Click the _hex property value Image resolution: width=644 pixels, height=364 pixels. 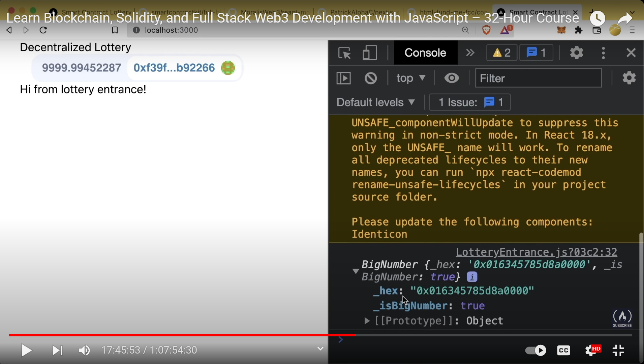472,291
